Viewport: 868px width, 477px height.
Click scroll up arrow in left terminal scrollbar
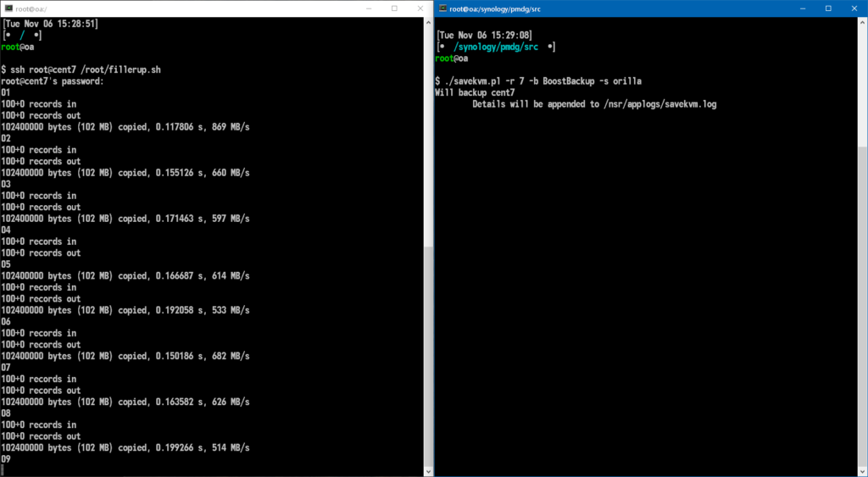coord(428,21)
